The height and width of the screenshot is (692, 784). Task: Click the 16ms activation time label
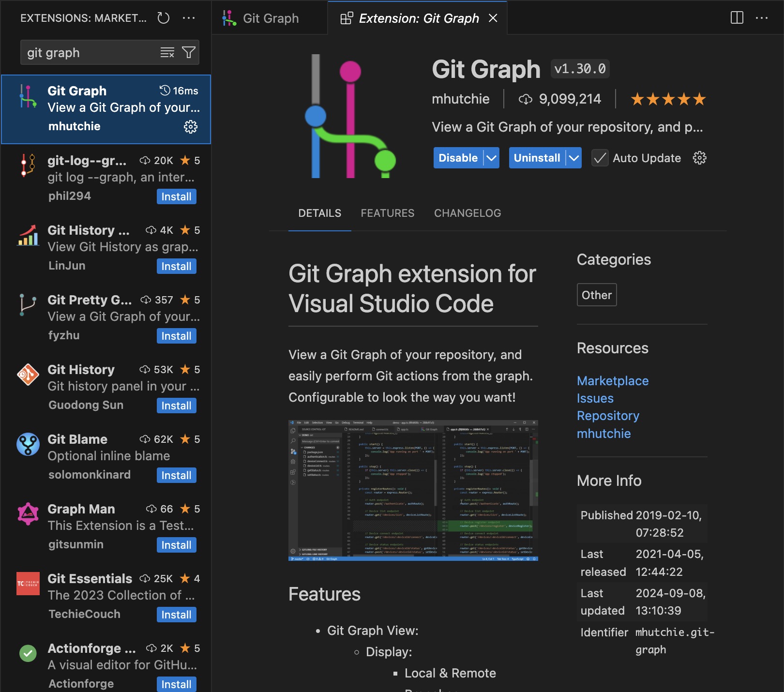pos(179,90)
